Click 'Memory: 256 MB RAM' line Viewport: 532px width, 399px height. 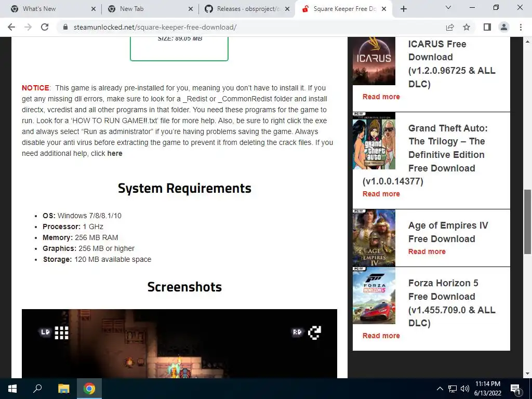pos(80,237)
